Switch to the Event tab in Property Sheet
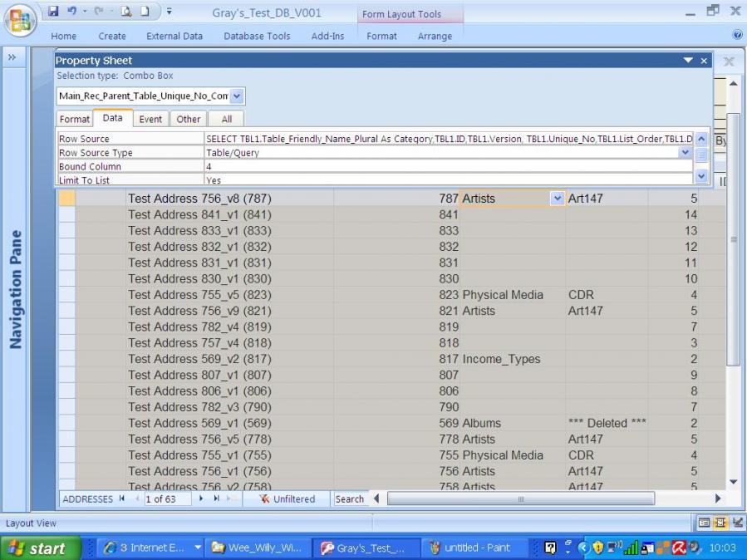 coord(150,119)
